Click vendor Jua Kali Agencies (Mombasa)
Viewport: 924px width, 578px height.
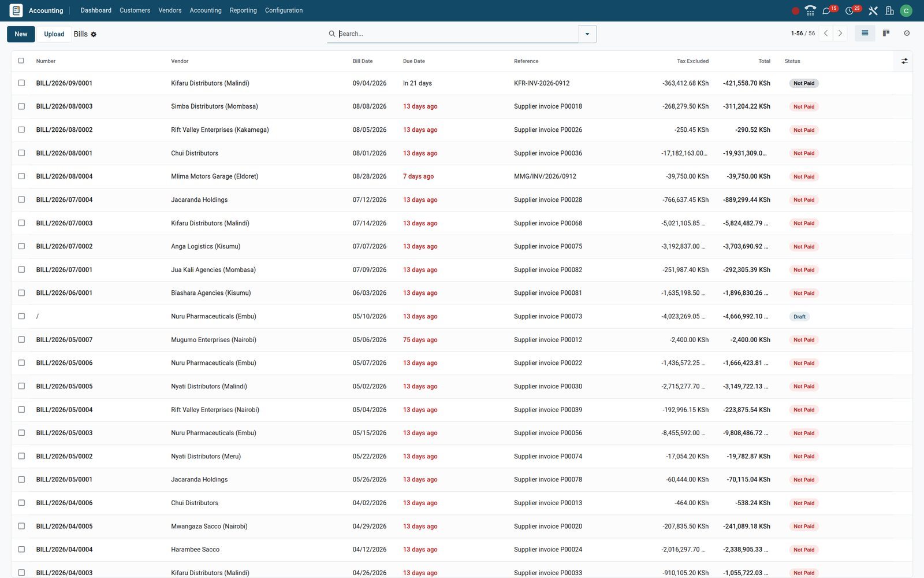213,270
